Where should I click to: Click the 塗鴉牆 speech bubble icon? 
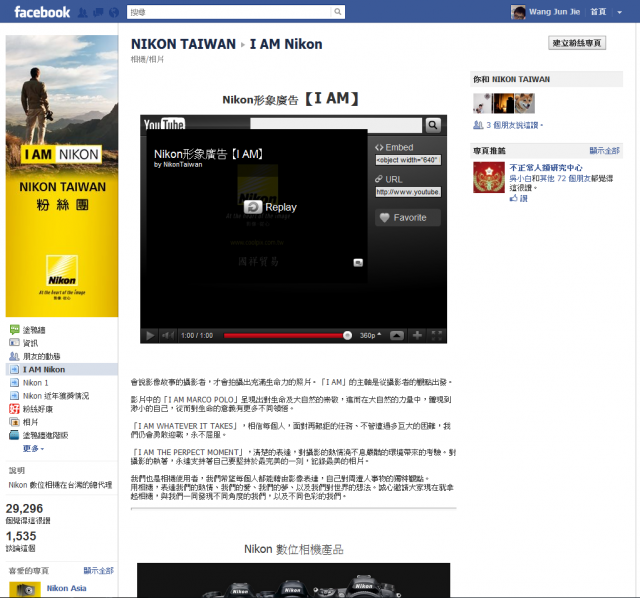point(14,329)
